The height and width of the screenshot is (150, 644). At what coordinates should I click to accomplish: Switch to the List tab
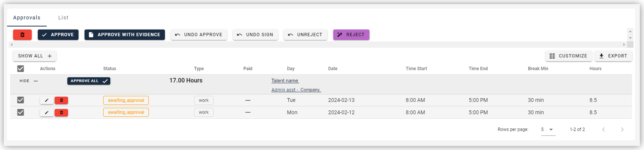pos(63,18)
